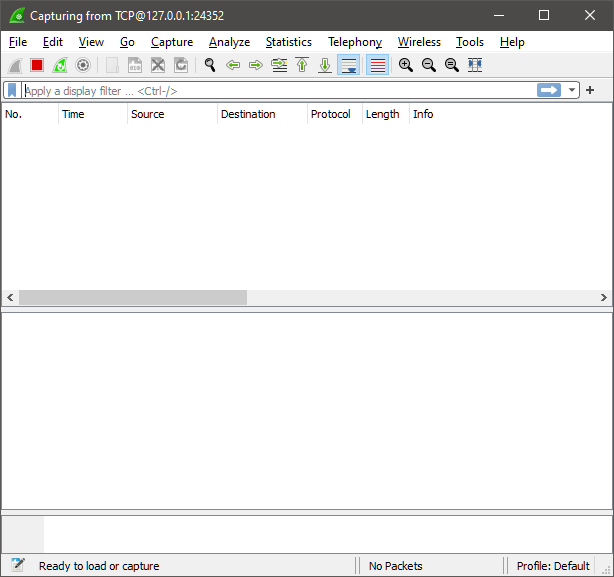Open the Edit menu
Viewport: 614px width, 577px height.
[x=53, y=42]
